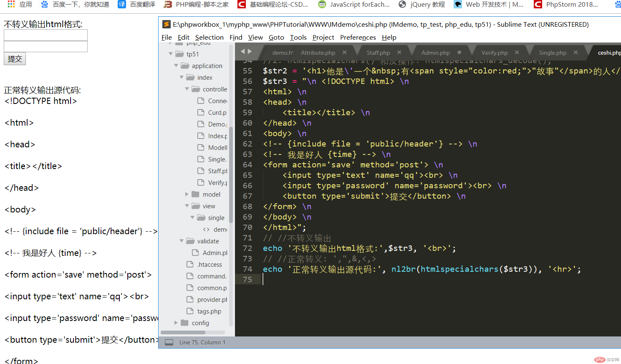Focus the password input field
The width and height of the screenshot is (621, 364).
(45, 46)
